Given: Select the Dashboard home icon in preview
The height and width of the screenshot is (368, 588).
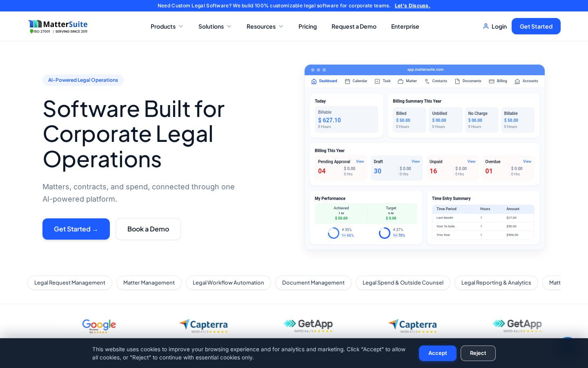Looking at the screenshot, I should pos(314,81).
